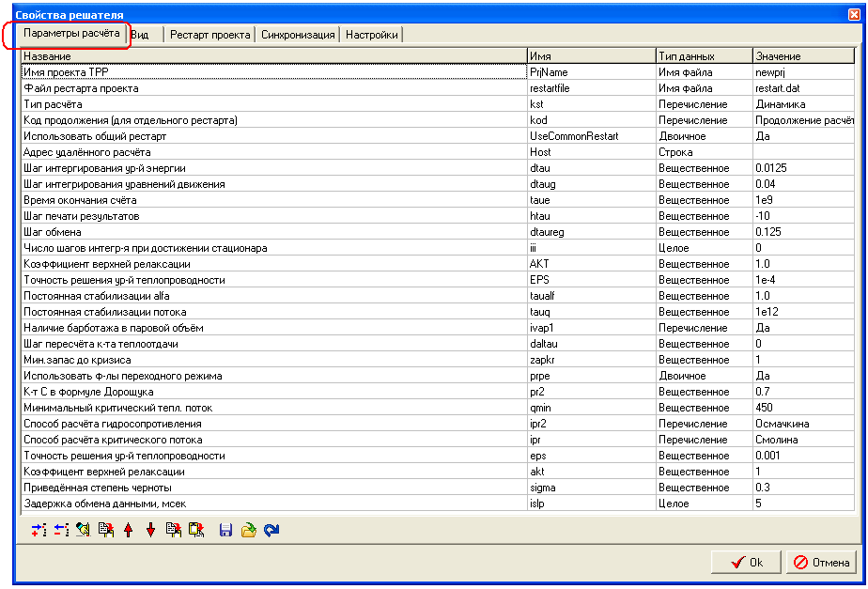Click the Название column header

(272, 56)
